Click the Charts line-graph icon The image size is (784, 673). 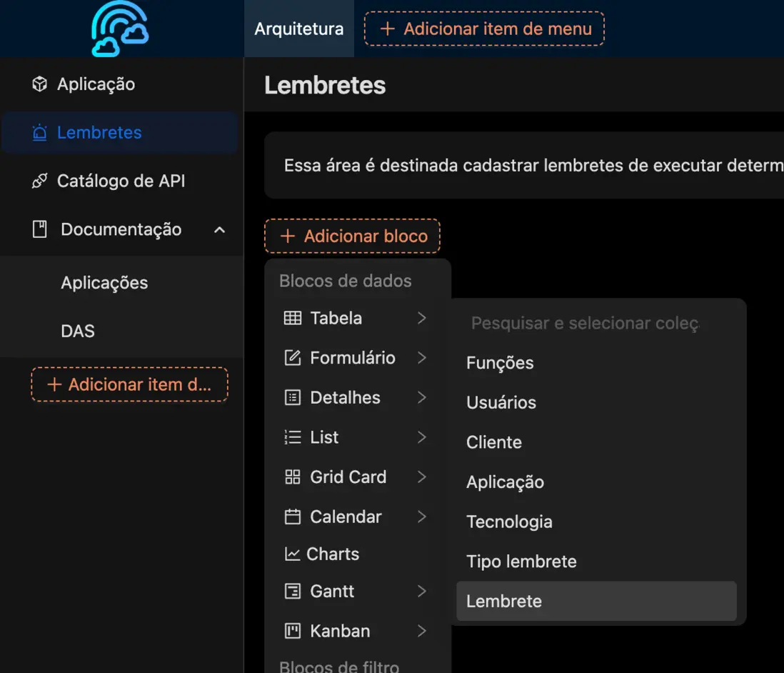(292, 554)
